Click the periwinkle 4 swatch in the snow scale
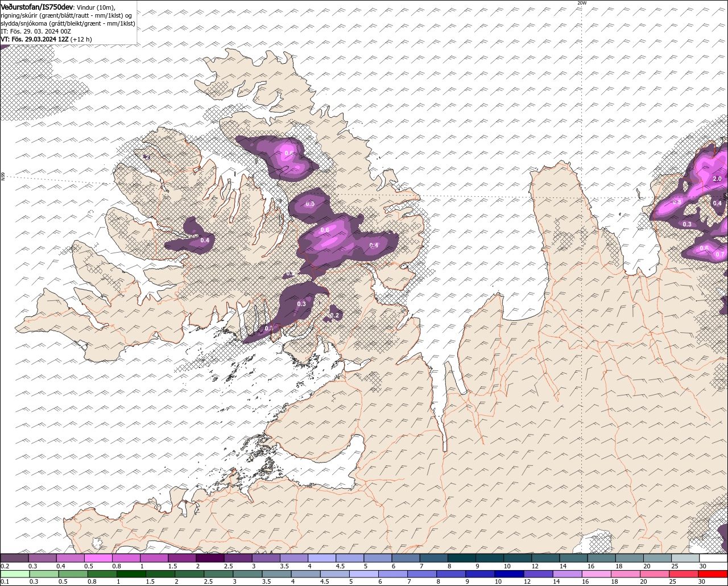The width and height of the screenshot is (728, 586). (322, 558)
